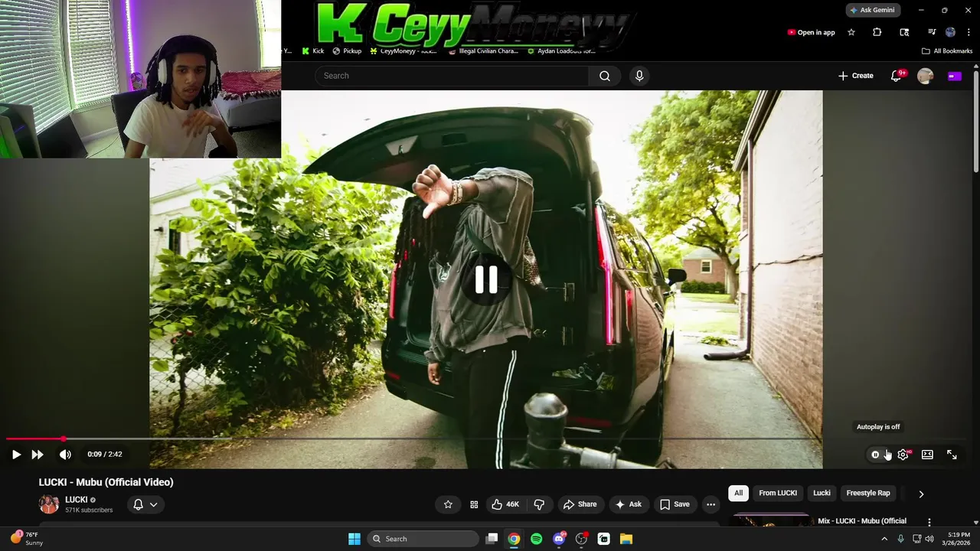
Task: Save the video to a playlist
Action: [675, 504]
